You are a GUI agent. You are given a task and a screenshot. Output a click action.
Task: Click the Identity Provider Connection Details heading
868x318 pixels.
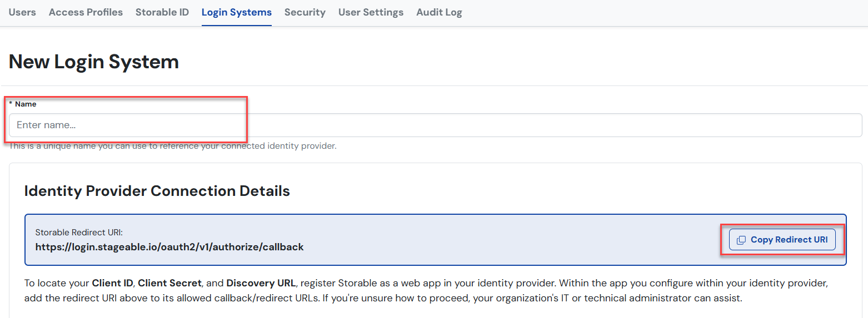(x=157, y=191)
